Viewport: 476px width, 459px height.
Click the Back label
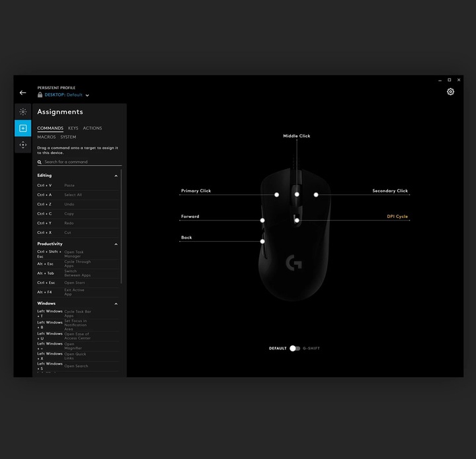click(x=186, y=237)
